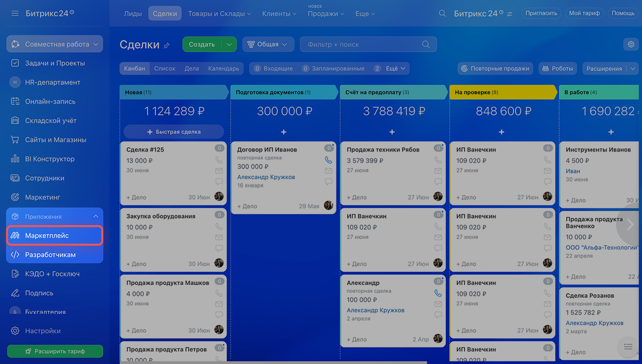Open Подпись in sidebar
Image resolution: width=642 pixels, height=364 pixels.
(55, 293)
